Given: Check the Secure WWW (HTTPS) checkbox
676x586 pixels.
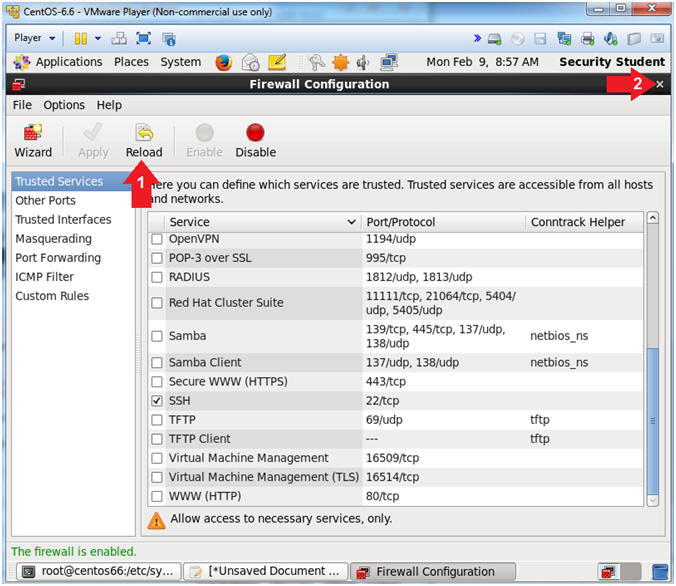Looking at the screenshot, I should point(157,382).
